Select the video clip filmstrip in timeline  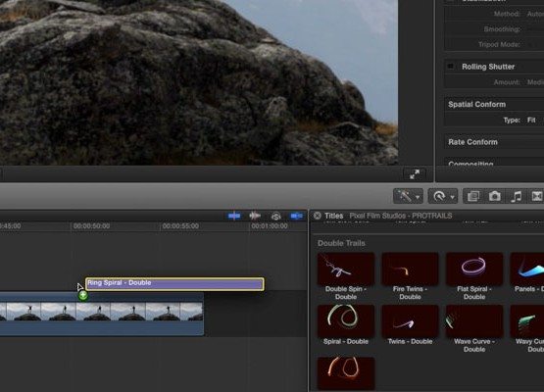(x=101, y=314)
